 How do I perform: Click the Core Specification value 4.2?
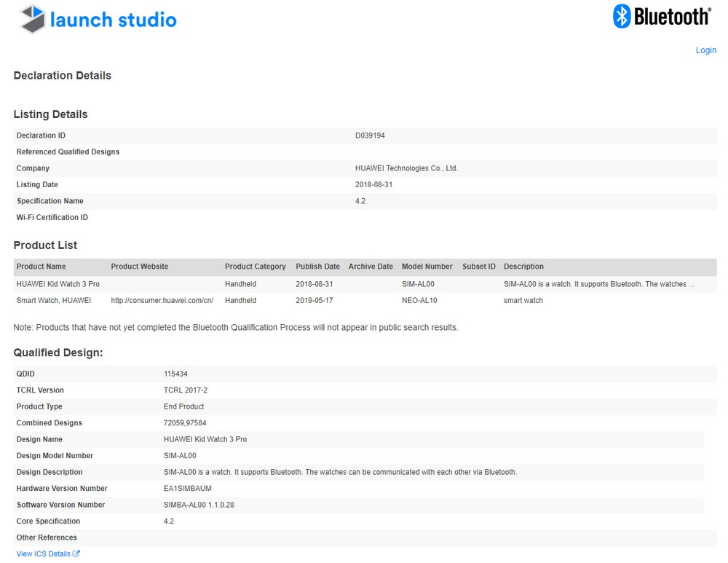tap(169, 521)
